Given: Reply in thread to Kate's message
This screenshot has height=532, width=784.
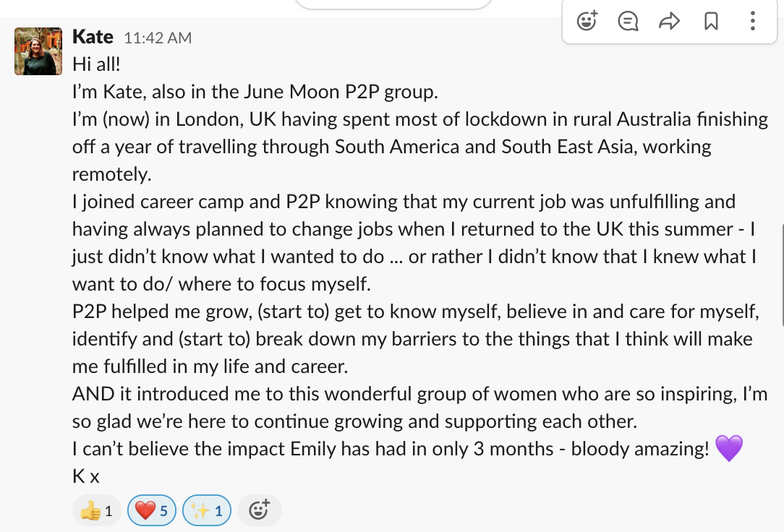Looking at the screenshot, I should 628,21.
